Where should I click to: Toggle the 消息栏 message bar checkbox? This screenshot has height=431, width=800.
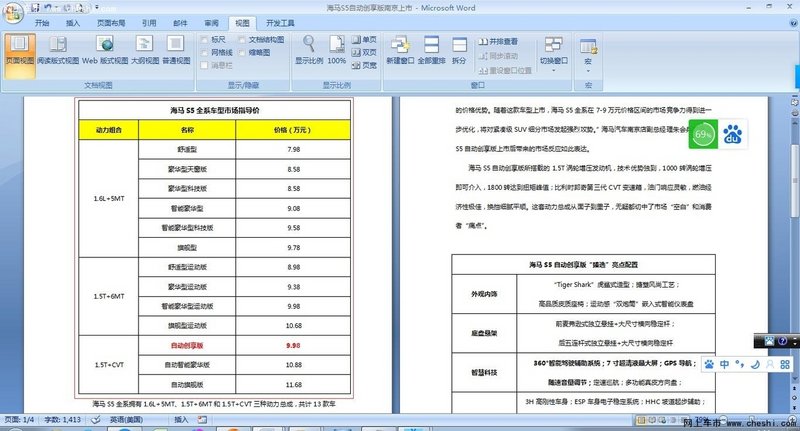click(x=204, y=65)
